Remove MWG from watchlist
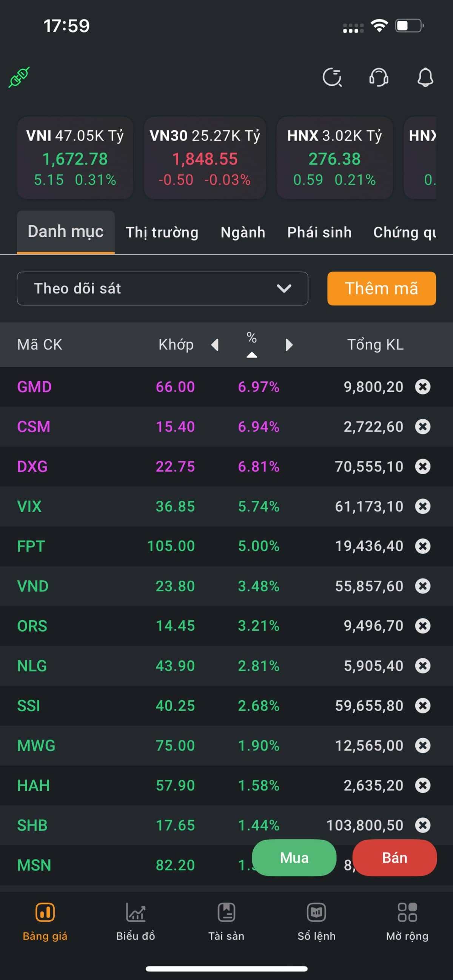 (x=422, y=745)
